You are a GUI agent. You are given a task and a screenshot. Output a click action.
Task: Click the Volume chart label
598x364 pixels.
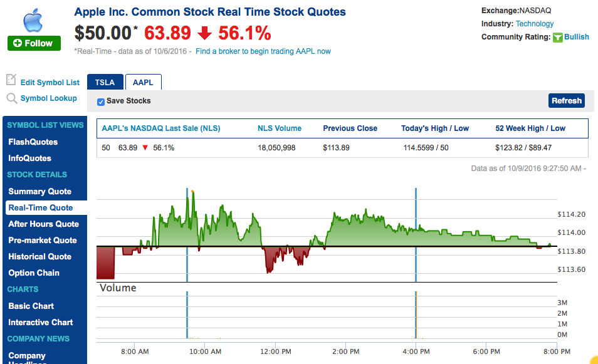pyautogui.click(x=118, y=288)
